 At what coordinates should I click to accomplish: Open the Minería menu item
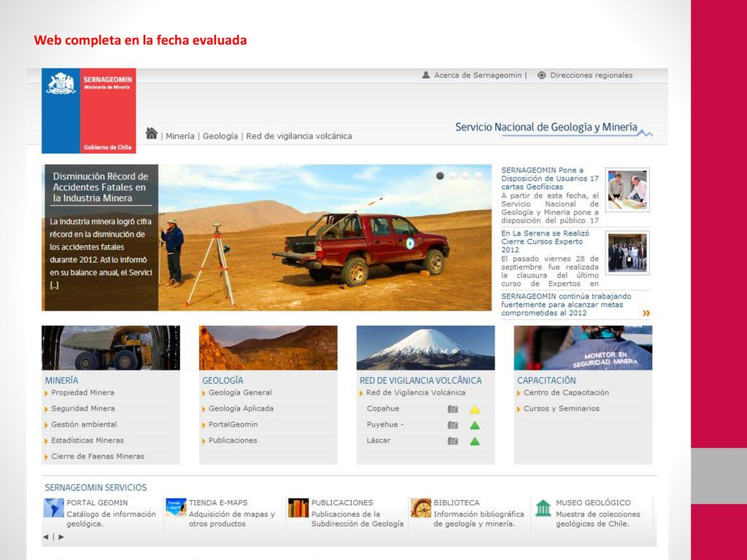click(x=180, y=136)
